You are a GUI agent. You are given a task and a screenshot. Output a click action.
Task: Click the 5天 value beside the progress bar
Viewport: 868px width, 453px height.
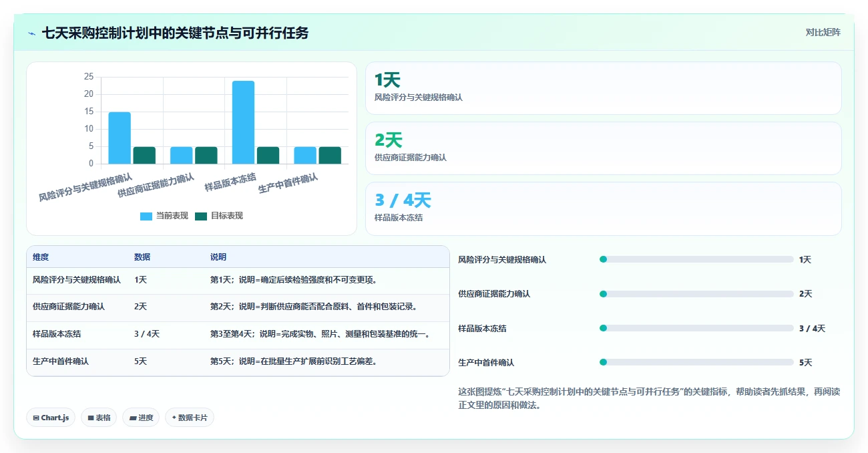[x=805, y=363]
